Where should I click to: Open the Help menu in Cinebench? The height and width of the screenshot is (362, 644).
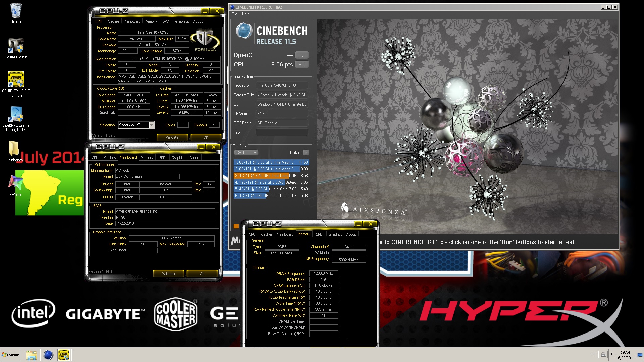tap(246, 14)
